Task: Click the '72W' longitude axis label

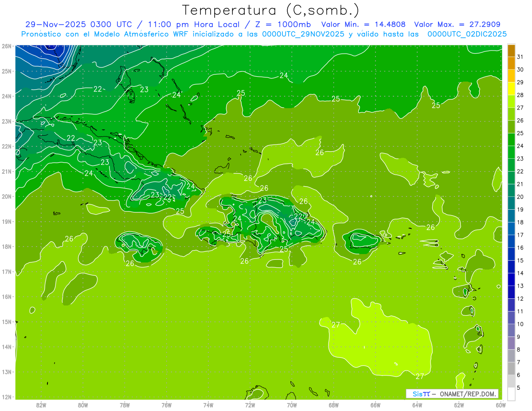Action: (x=250, y=405)
